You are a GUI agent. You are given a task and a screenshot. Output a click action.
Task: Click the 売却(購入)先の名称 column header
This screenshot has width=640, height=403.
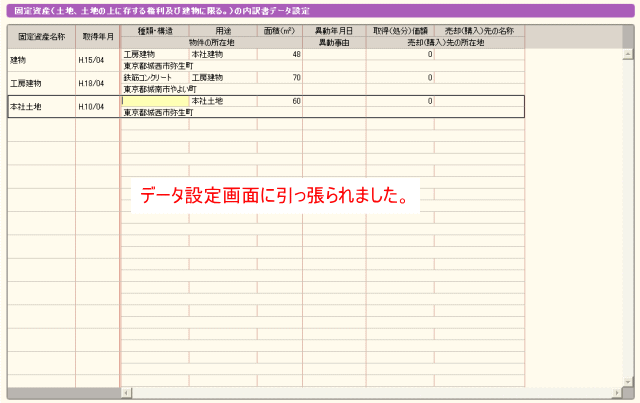point(480,31)
